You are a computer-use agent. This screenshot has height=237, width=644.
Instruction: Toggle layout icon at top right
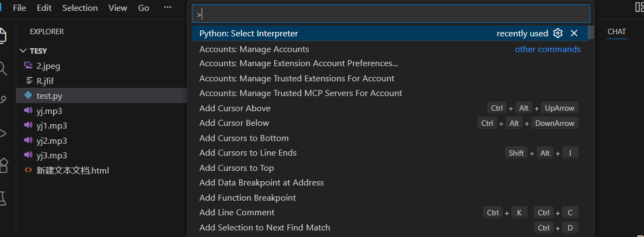pos(639,7)
